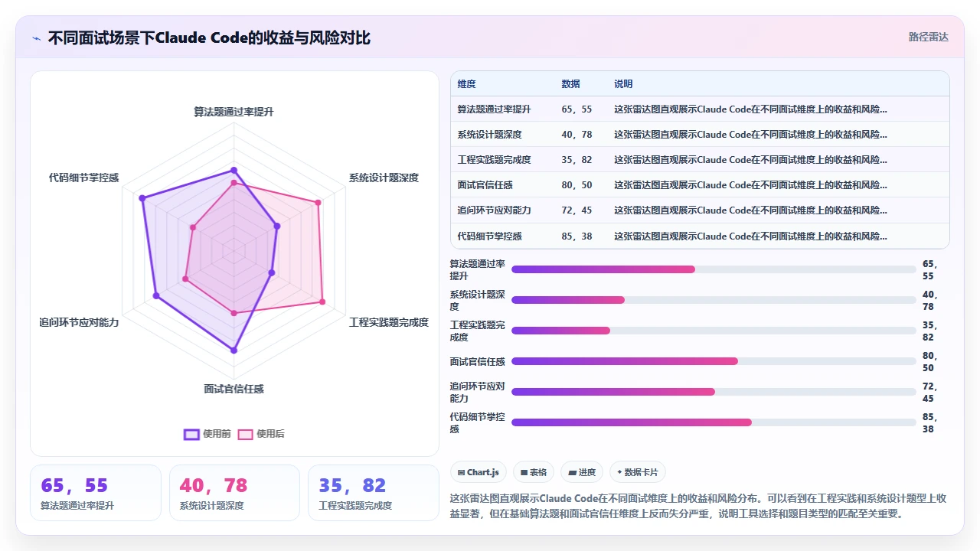Click the table value 80，50
Image resolution: width=980 pixels, height=551 pixels.
577,184
